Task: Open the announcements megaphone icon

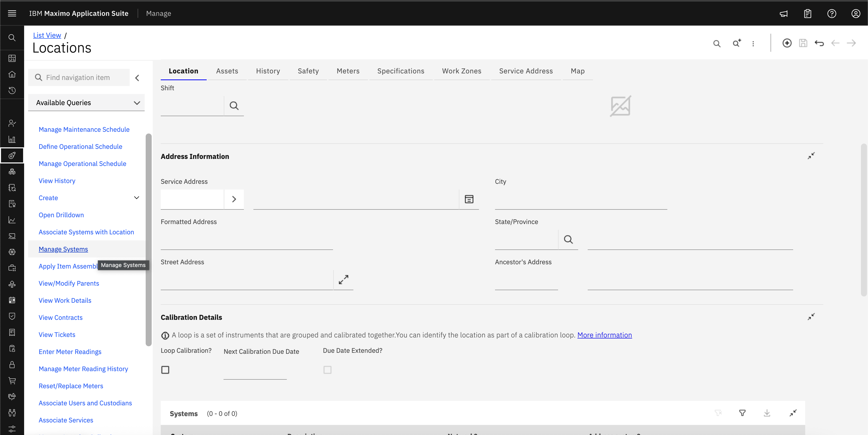Action: tap(784, 14)
